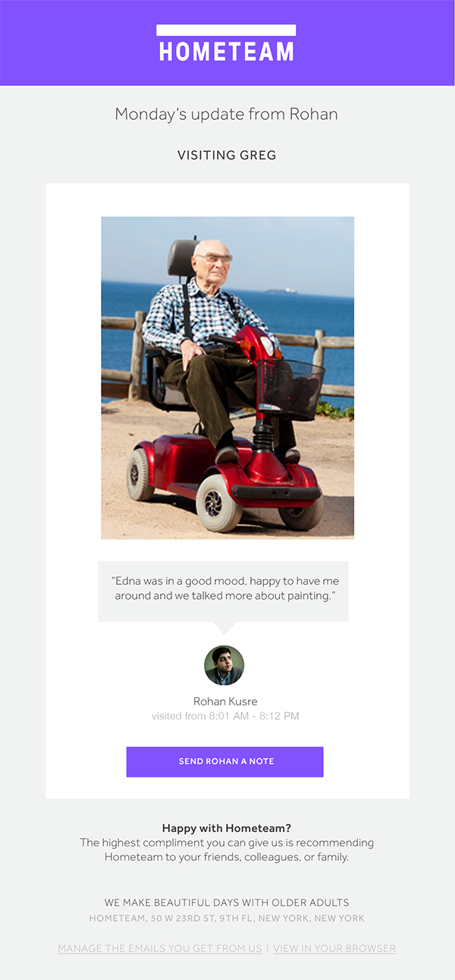455x980 pixels.
Task: Click the speech bubble pointer triangle
Action: pyautogui.click(x=224, y=628)
